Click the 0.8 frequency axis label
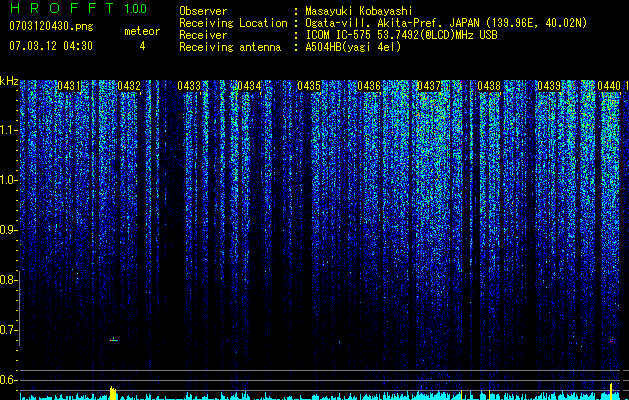This screenshot has height=400, width=629. (x=8, y=280)
